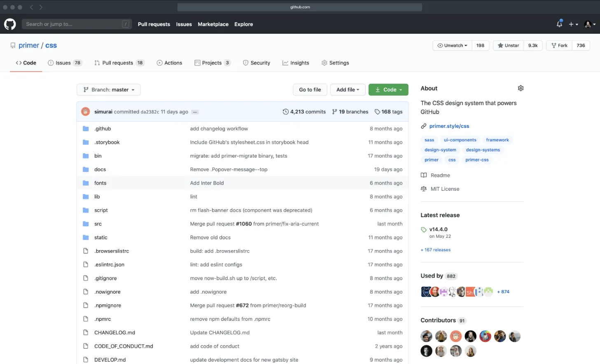Open the CODE_OF_CONDUCT.md file

pos(124,346)
